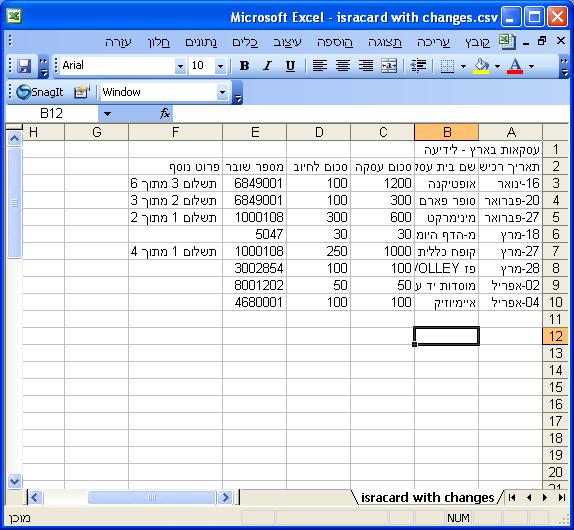Click the Borders icon
This screenshot has height=530, width=574.
[x=447, y=66]
